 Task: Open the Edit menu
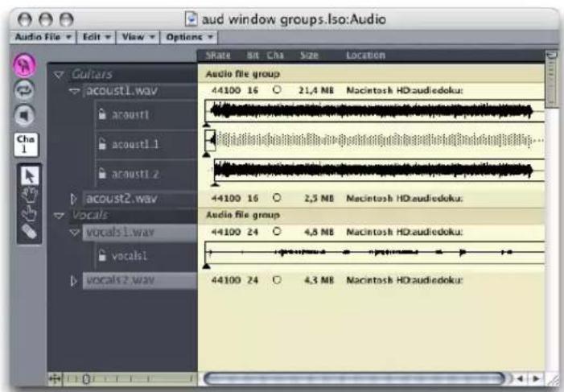[x=96, y=37]
